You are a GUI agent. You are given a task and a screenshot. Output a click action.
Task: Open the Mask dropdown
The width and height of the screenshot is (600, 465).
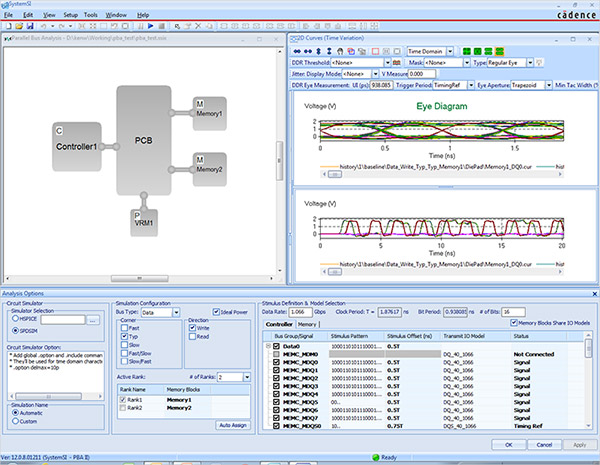466,62
